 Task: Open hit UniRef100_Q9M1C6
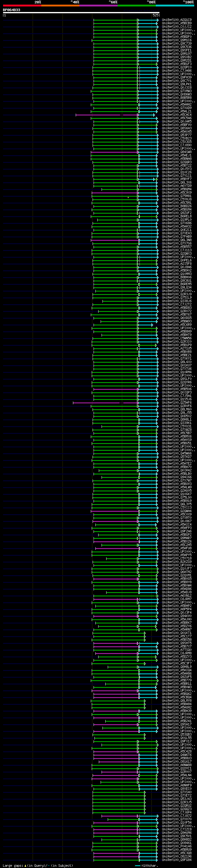[177, 40]
